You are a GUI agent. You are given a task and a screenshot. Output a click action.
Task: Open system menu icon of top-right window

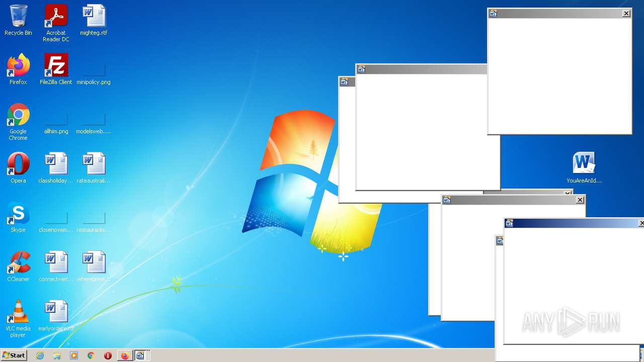(493, 14)
